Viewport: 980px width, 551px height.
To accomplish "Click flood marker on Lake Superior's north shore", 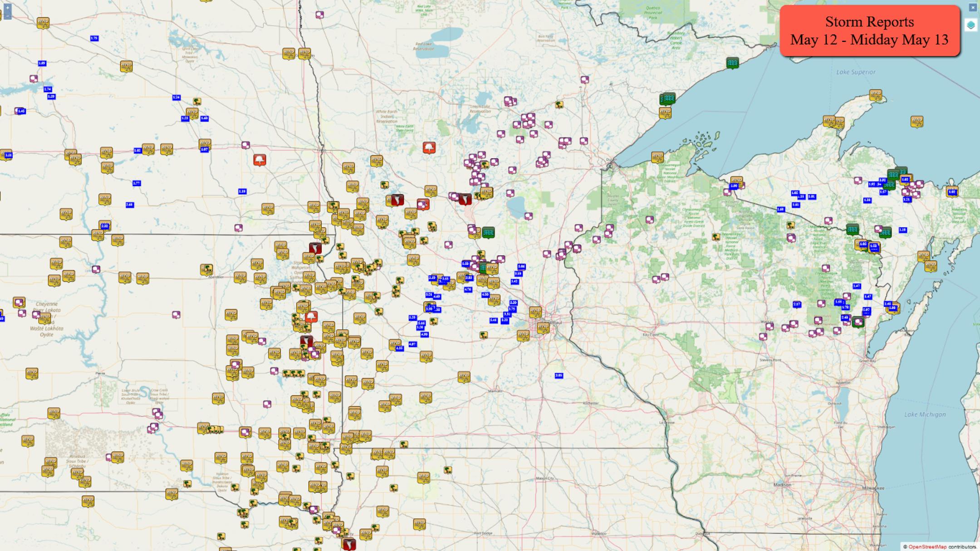I will tap(732, 63).
